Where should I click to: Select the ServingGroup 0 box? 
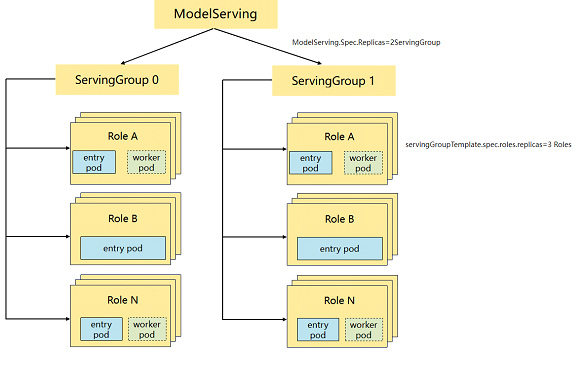pyautogui.click(x=117, y=80)
